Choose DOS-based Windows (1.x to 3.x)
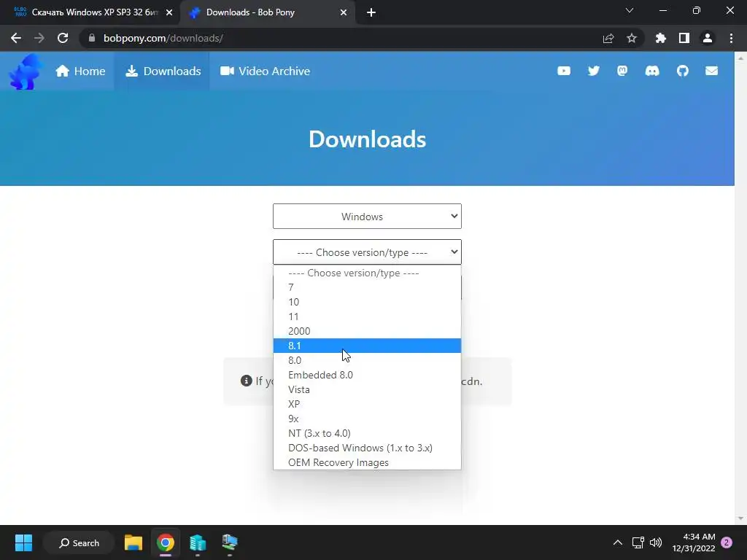Screen dimensions: 747x560 (367, 448)
